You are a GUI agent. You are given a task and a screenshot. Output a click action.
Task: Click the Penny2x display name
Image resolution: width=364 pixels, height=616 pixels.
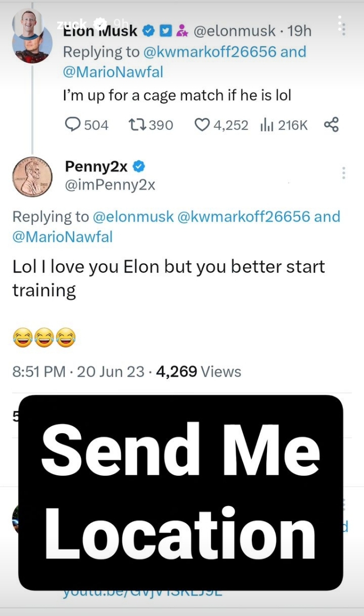(96, 166)
